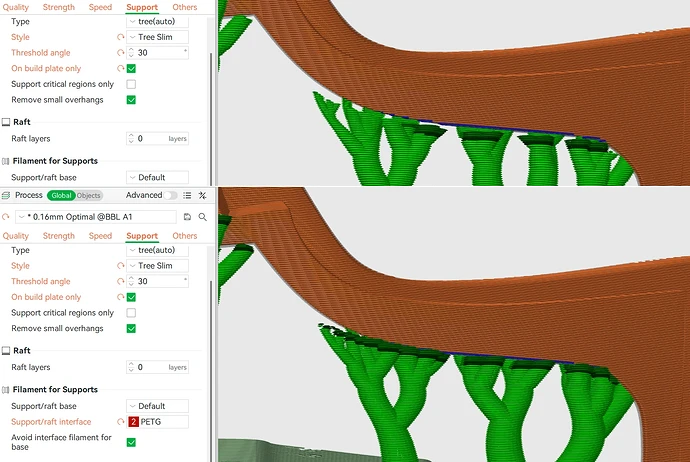
Task: Adjust Threshold angle stepper arrows in upper panel
Action: tap(131, 53)
